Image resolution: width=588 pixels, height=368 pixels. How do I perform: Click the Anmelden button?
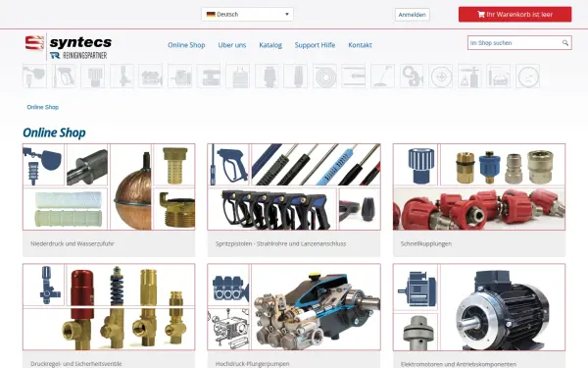tap(413, 15)
